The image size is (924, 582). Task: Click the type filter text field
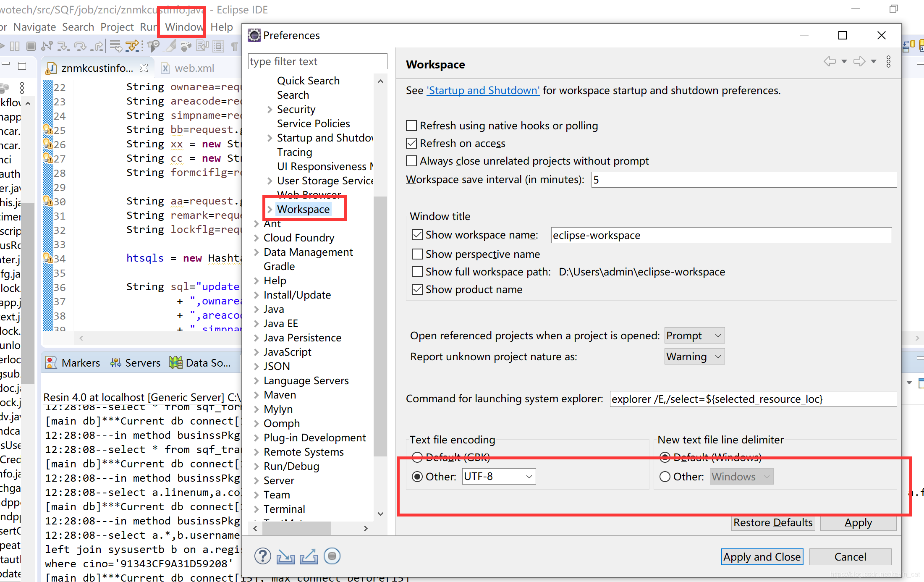click(317, 61)
